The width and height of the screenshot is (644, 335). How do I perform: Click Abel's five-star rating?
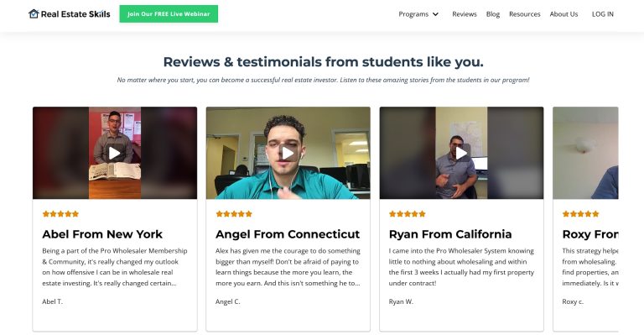[60, 214]
